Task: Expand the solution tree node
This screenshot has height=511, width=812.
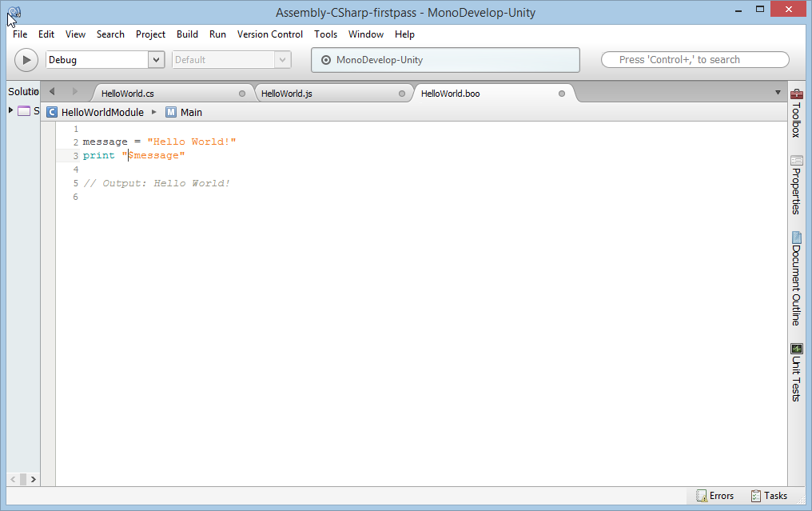Action: 10,110
